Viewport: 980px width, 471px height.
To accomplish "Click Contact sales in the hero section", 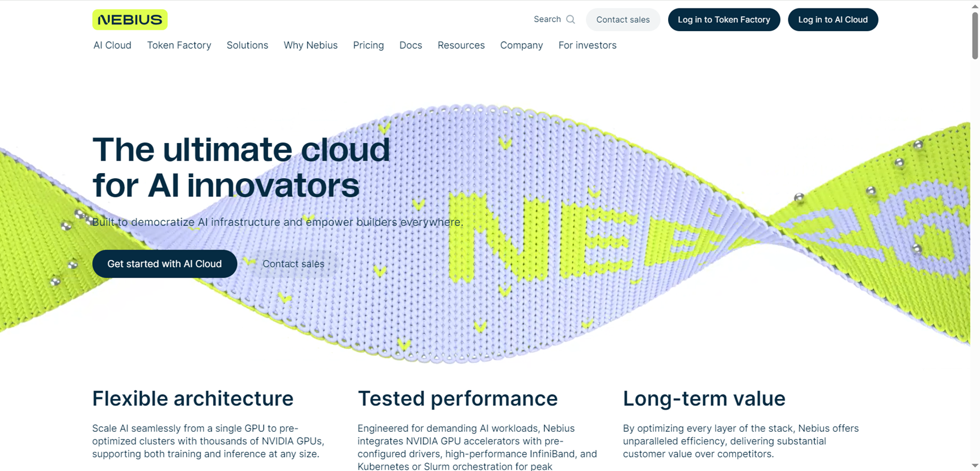I will tap(293, 264).
